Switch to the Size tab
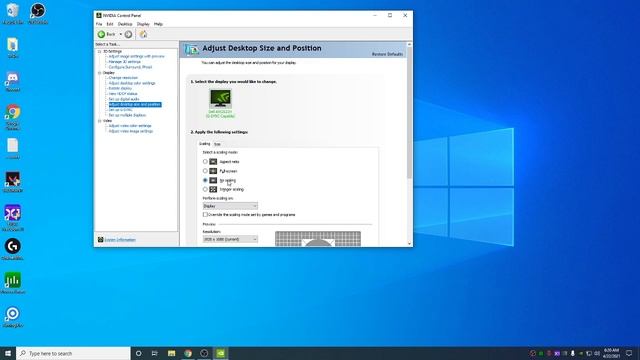 click(217, 144)
